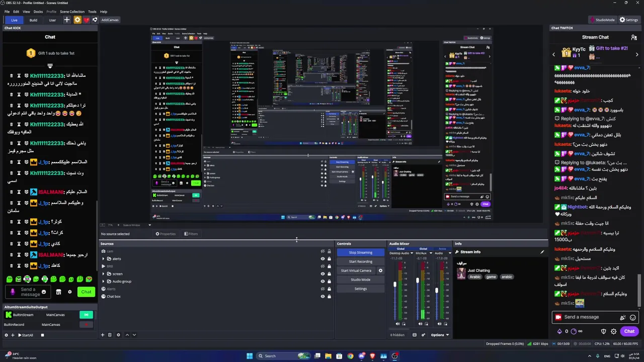Image resolution: width=644 pixels, height=362 pixels.
Task: Edit Stream Info with the pencil icon
Action: point(542,252)
